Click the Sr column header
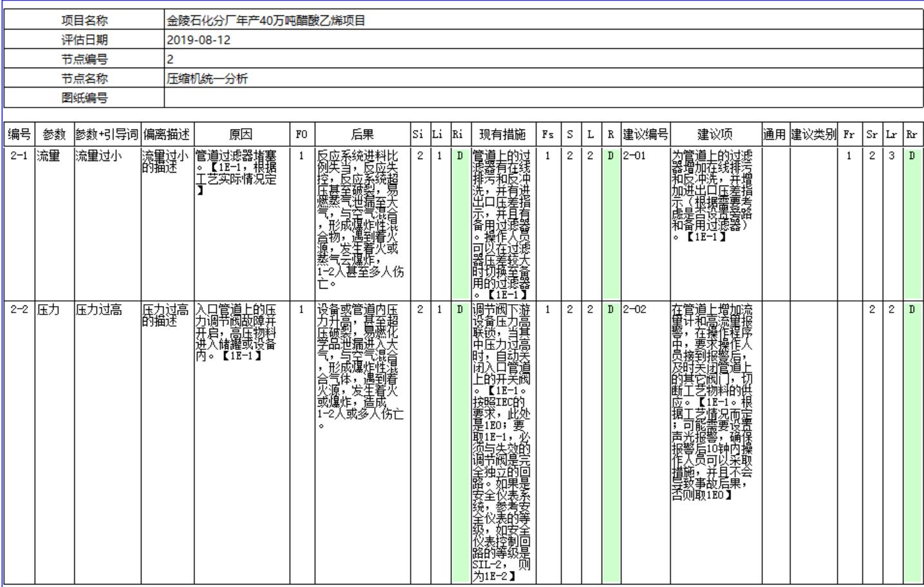The width and height of the screenshot is (924, 587). pos(872,134)
